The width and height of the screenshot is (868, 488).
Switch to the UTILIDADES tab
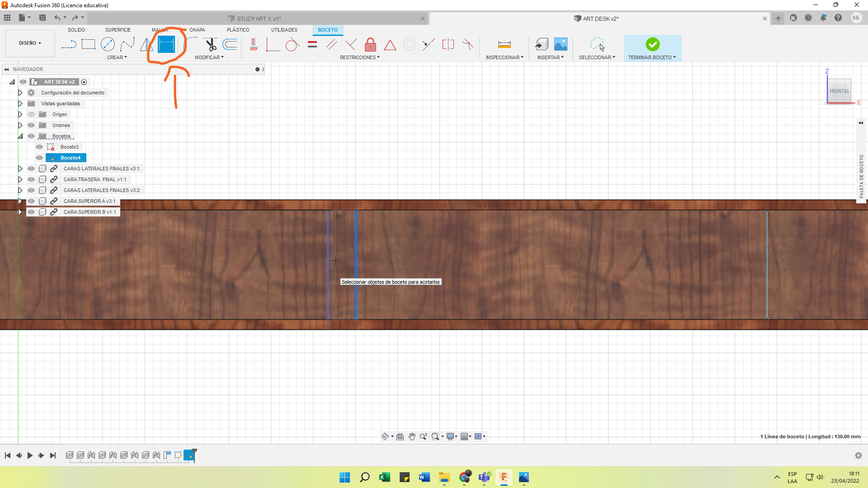point(283,30)
